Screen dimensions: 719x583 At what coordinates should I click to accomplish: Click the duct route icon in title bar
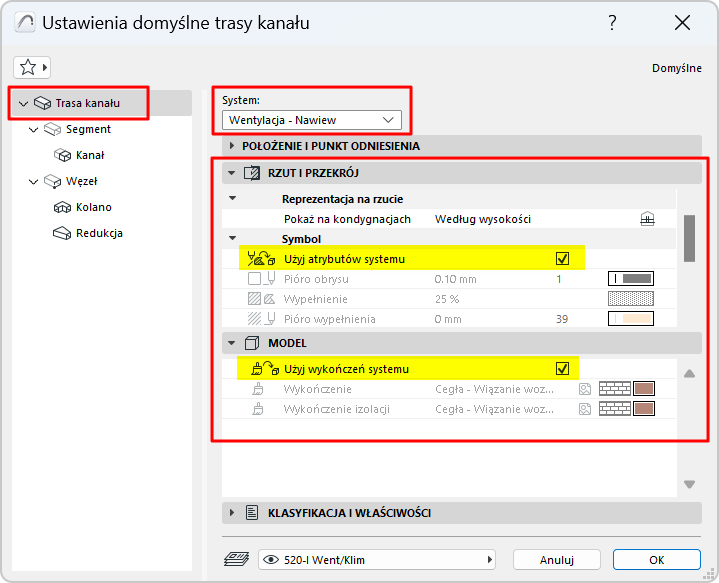point(25,22)
